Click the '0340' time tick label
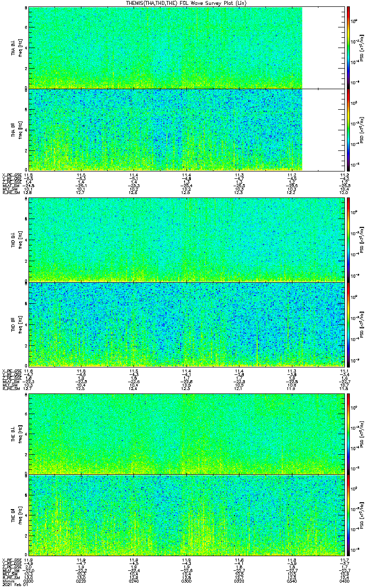The width and height of the screenshot is (368, 588). point(291,580)
